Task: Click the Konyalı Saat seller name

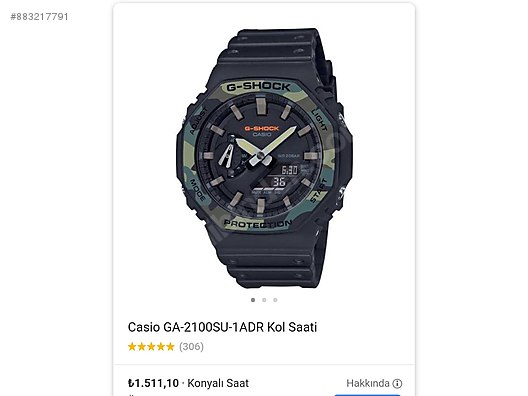Action: [x=218, y=383]
